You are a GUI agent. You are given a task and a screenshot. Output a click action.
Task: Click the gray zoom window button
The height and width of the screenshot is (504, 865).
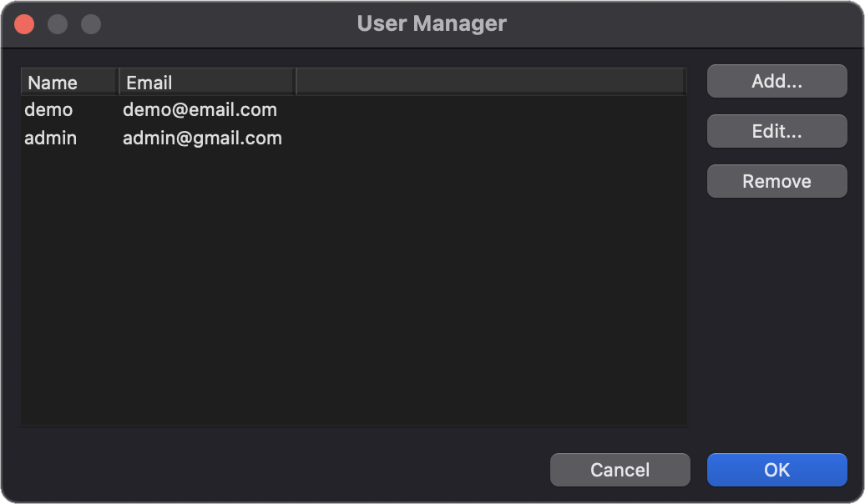tap(91, 24)
